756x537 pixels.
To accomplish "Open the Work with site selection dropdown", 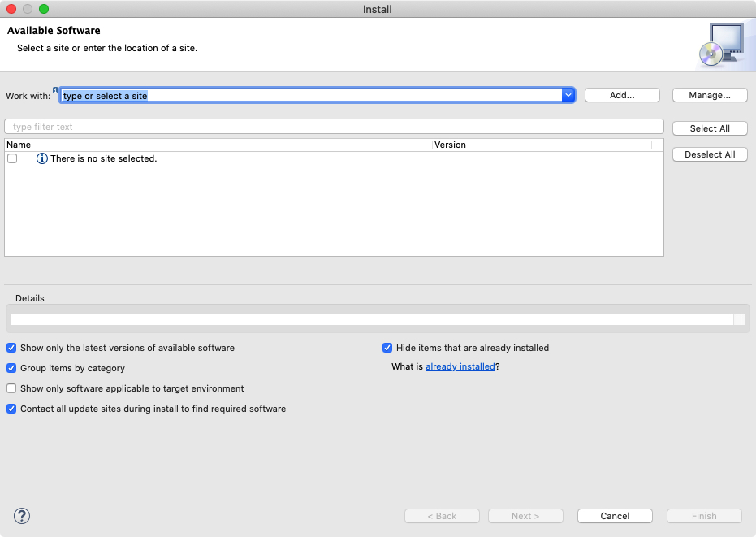I will tap(568, 94).
